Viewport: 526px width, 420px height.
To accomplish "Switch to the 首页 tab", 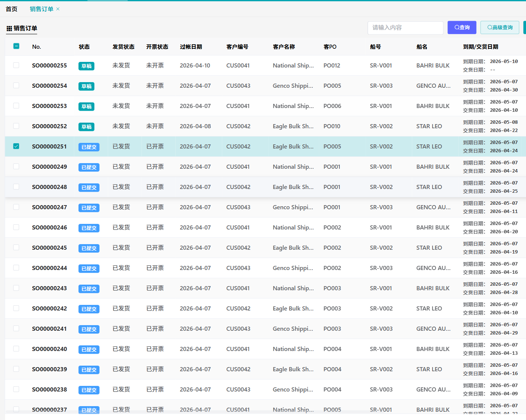I will click(x=12, y=9).
